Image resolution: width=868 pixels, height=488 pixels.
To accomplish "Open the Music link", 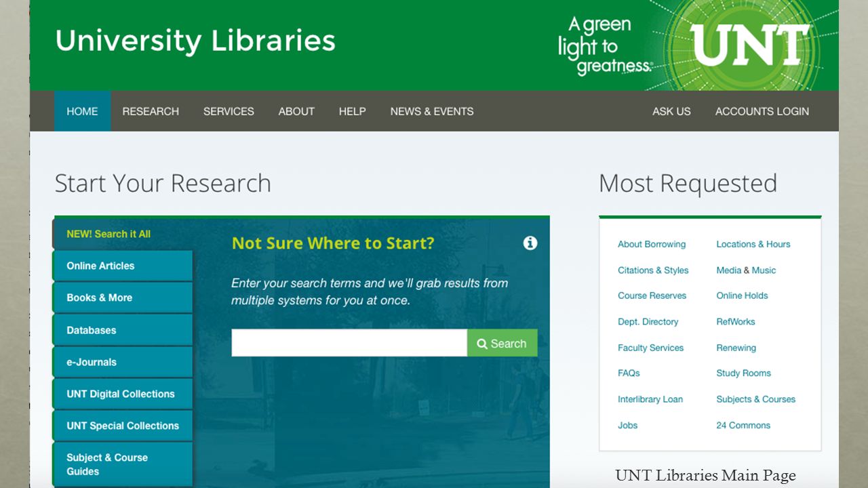I will 764,270.
